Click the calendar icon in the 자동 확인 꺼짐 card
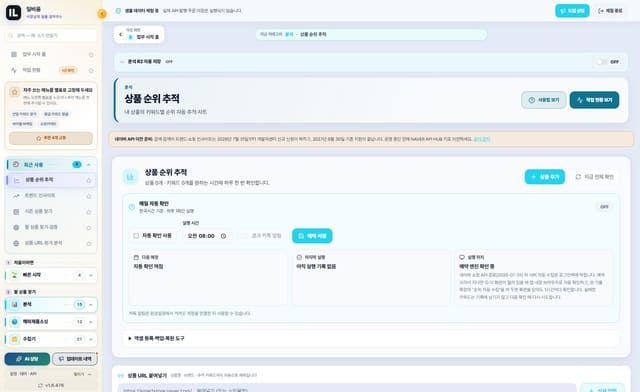Image resolution: width=640 pixels, height=392 pixels. click(136, 257)
